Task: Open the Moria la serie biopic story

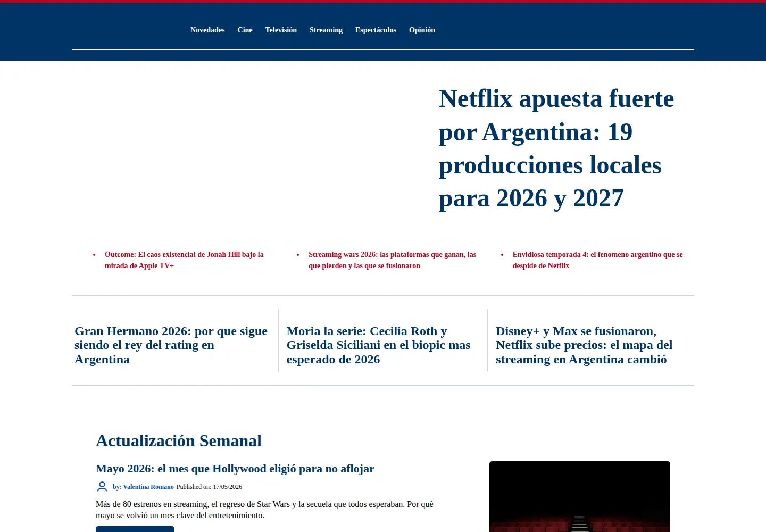Action: [379, 345]
